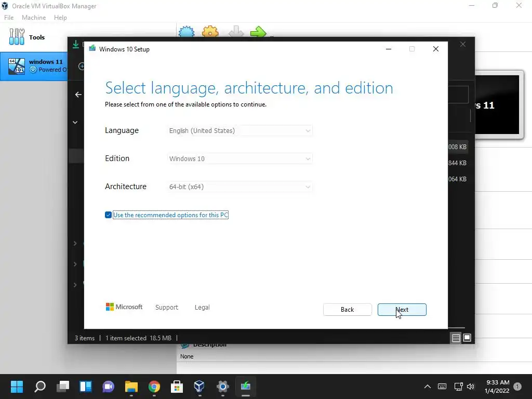Open Widgets from the taskbar
The height and width of the screenshot is (399, 532).
[86, 387]
